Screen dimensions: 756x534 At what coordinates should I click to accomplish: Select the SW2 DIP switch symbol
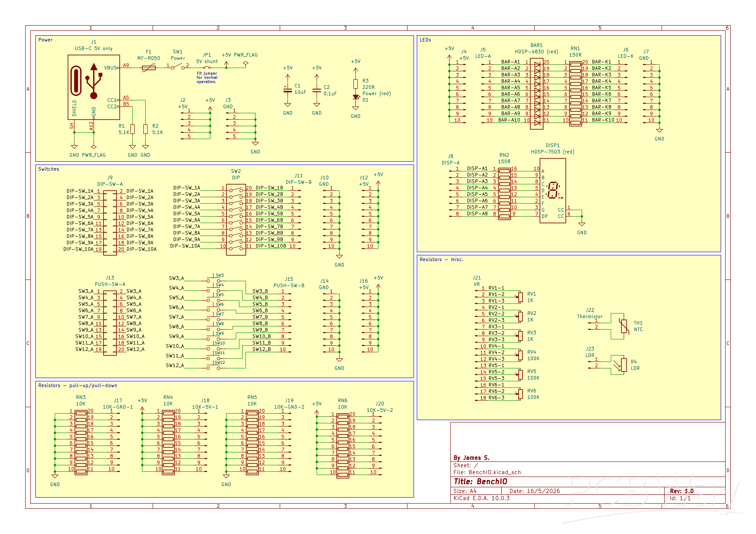click(x=236, y=219)
